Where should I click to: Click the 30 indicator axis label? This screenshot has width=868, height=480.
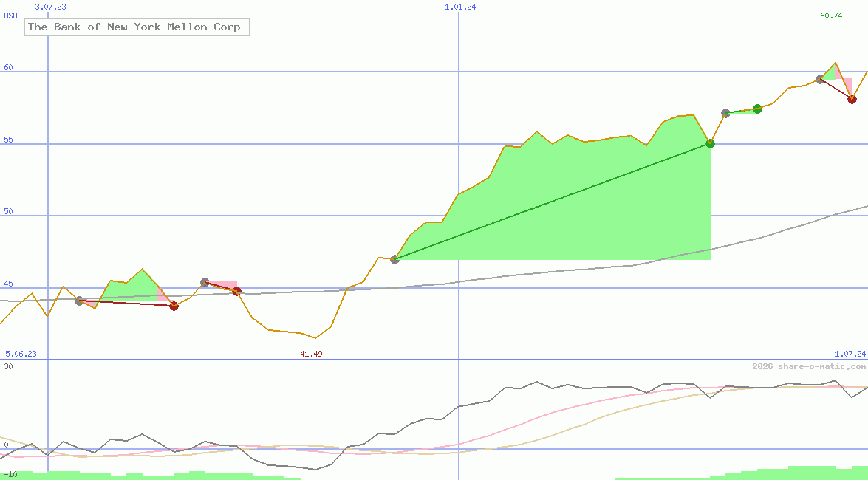point(8,366)
